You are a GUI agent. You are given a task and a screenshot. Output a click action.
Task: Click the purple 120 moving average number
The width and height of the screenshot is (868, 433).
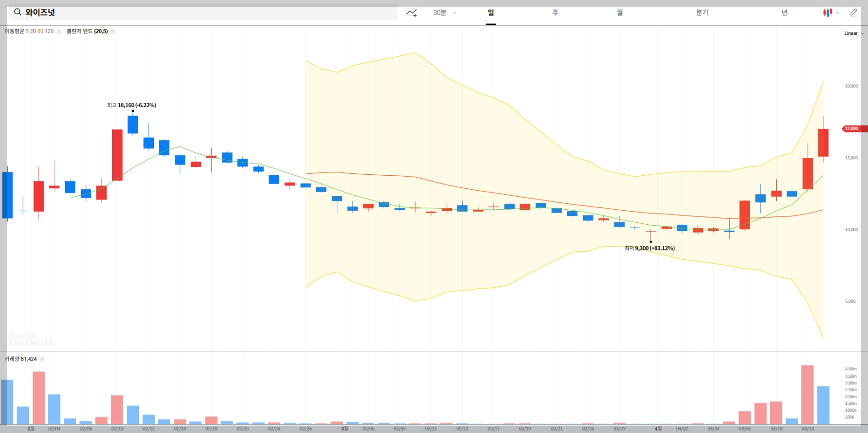tap(49, 31)
